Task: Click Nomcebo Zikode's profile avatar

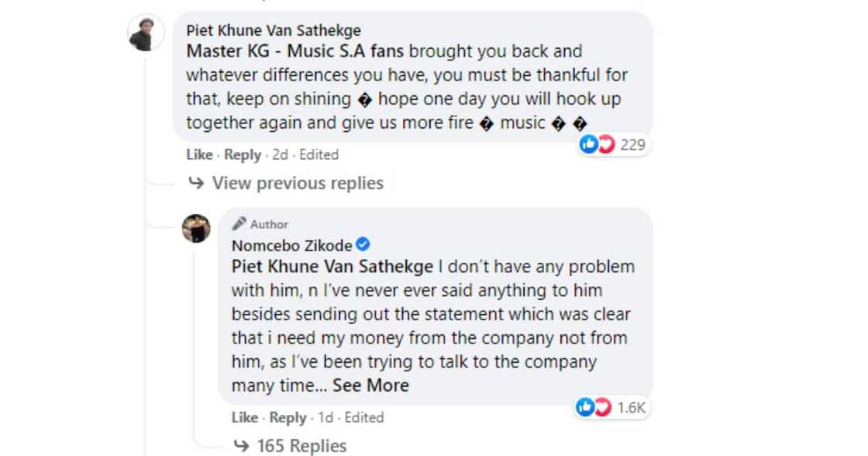Action: coord(196,229)
